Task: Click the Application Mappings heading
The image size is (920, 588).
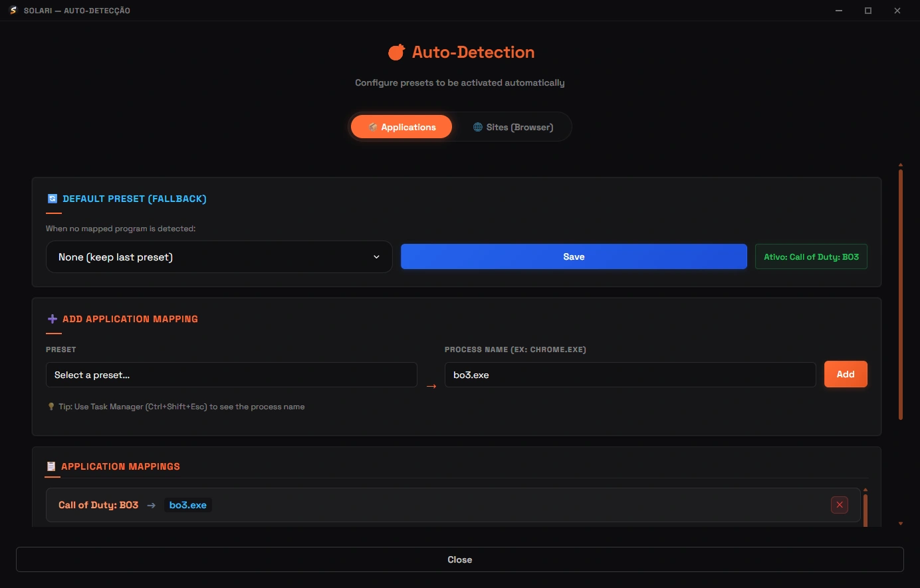Action: pyautogui.click(x=120, y=466)
